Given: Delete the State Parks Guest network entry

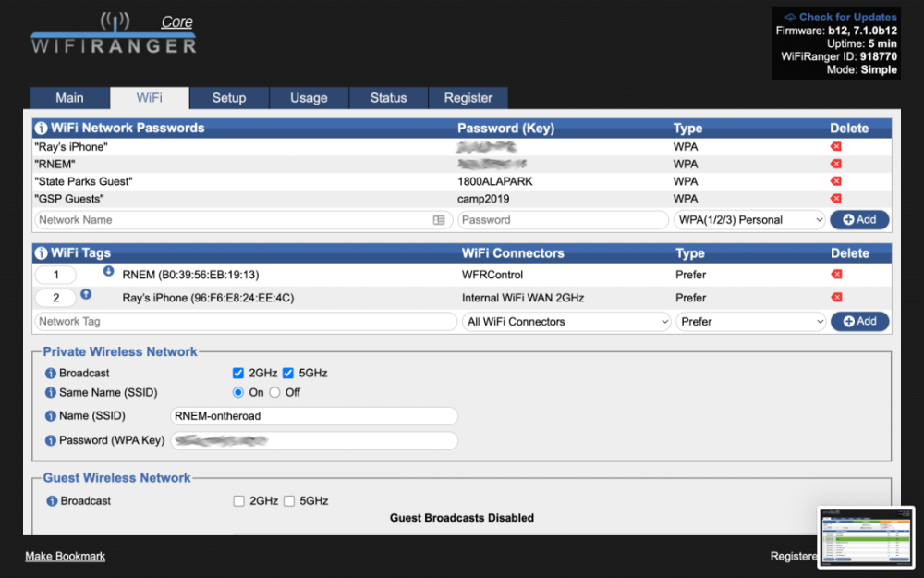Looking at the screenshot, I should coord(836,180).
